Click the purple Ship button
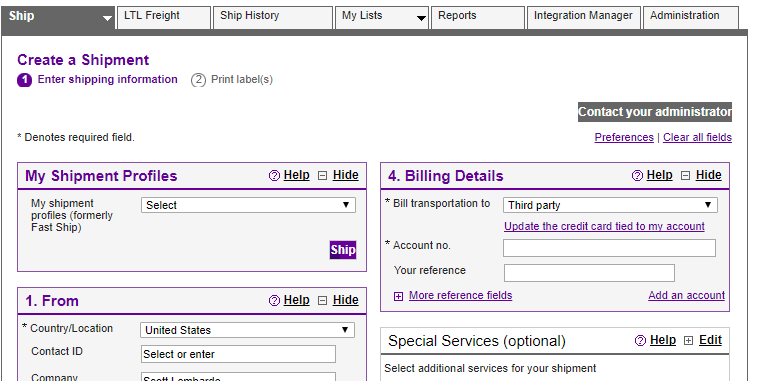767x381 pixels. pyautogui.click(x=343, y=250)
